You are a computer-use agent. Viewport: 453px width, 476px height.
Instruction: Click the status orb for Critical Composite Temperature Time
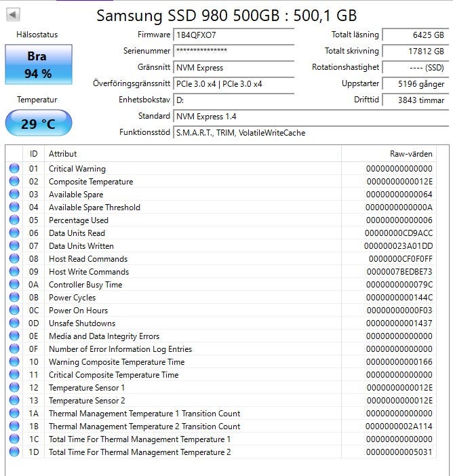coord(14,374)
